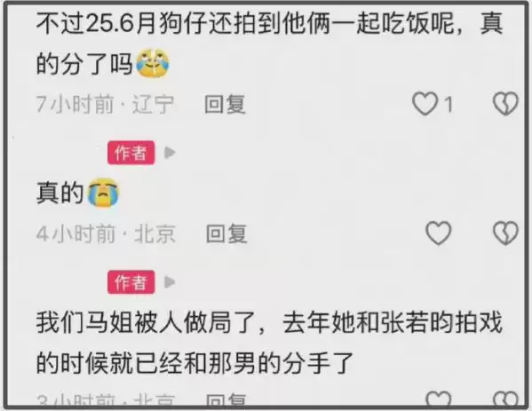
Task: Tap reply arrow beside first 作者 badge
Action: [x=170, y=153]
